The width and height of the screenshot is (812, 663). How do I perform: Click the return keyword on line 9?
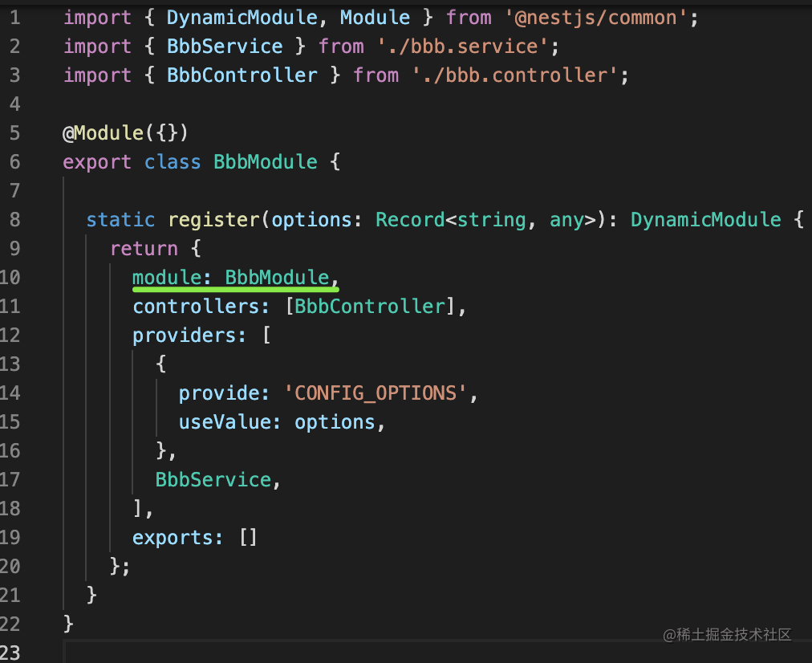point(144,248)
